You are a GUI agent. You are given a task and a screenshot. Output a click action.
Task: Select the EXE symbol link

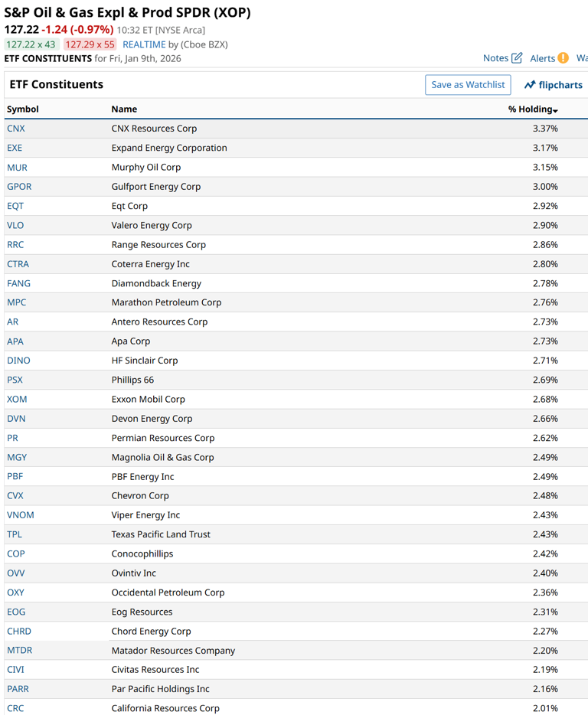[15, 148]
